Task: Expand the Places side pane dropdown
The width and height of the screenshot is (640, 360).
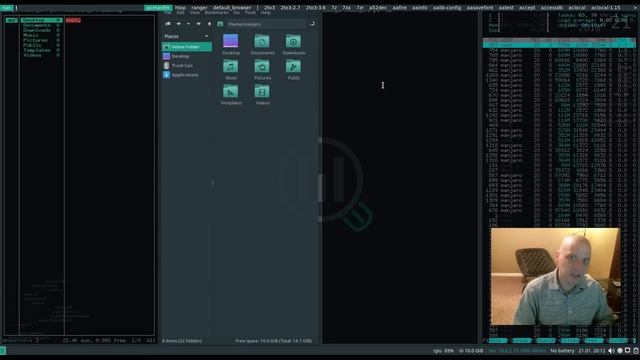Action: point(206,36)
